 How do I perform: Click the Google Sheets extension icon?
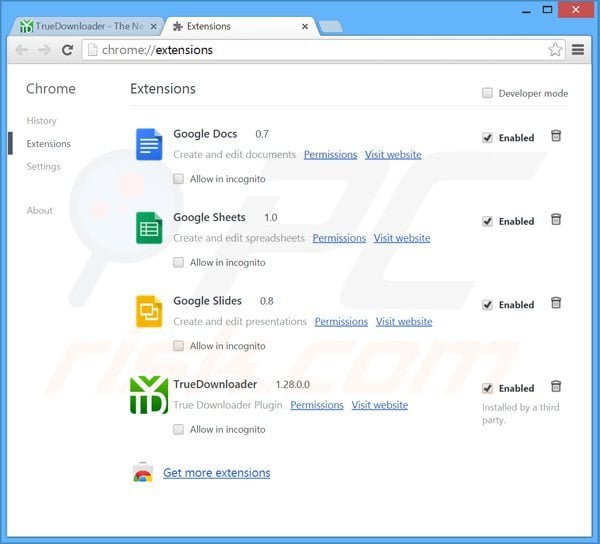coord(149,228)
